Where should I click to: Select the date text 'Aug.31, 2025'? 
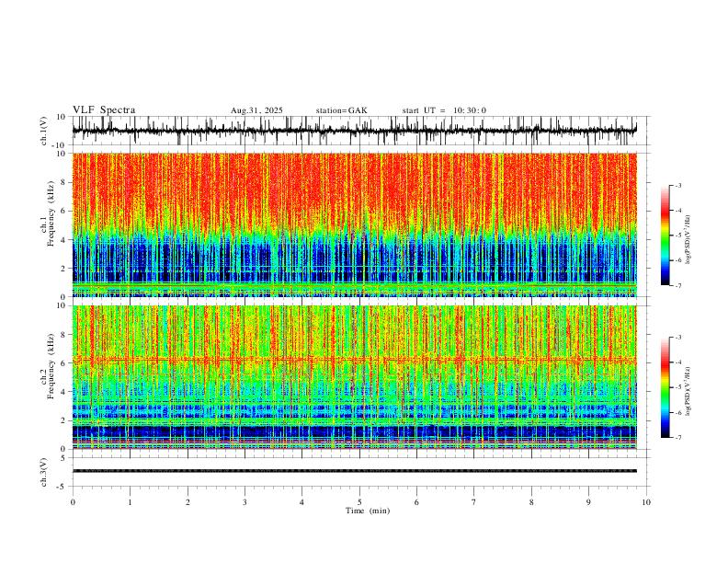(256, 110)
